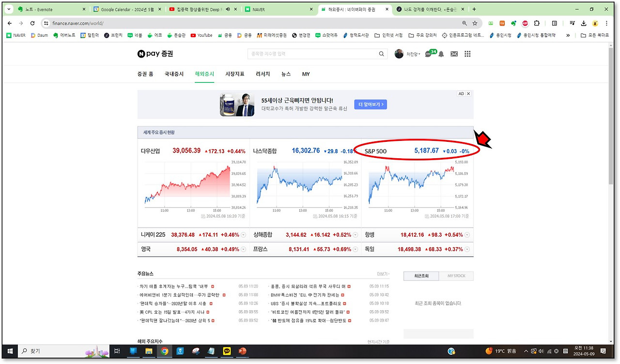Open the 뉴스 menu

(x=286, y=74)
